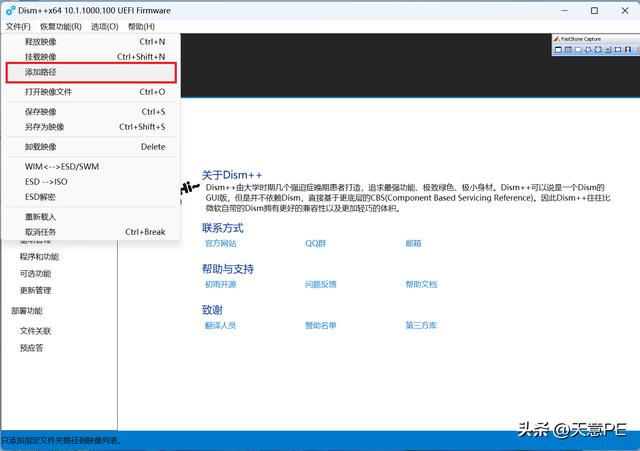This screenshot has width=640, height=451.
Task: Click the 联系方式 heading
Action: (222, 228)
